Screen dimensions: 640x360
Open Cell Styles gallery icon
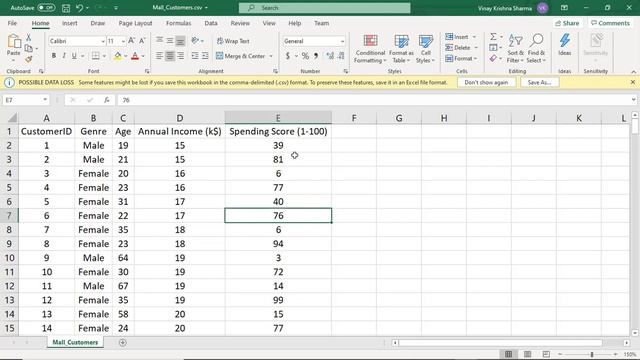(426, 42)
